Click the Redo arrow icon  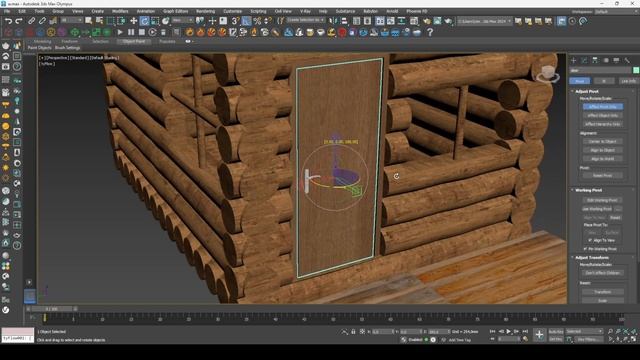click(x=19, y=20)
